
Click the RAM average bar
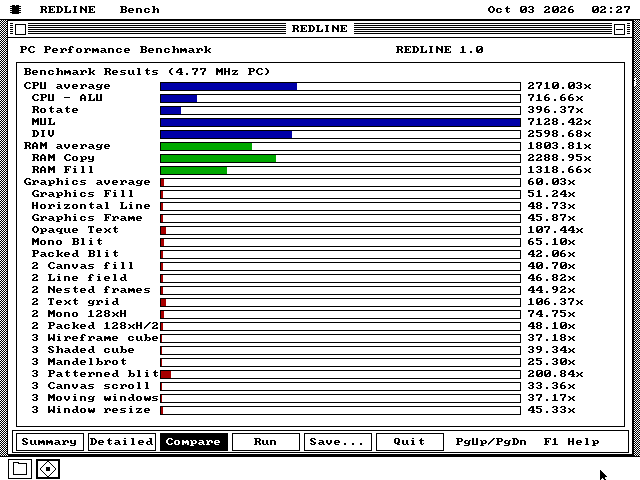(340, 146)
